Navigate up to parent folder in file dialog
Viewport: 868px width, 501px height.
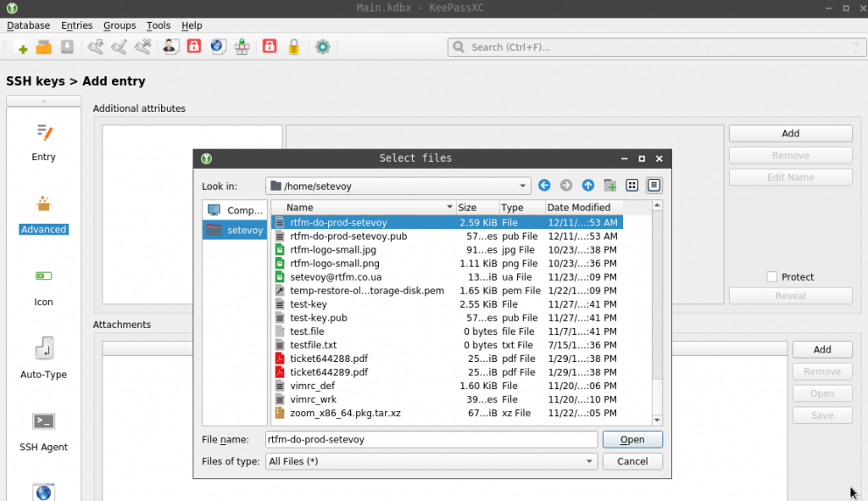coord(587,185)
